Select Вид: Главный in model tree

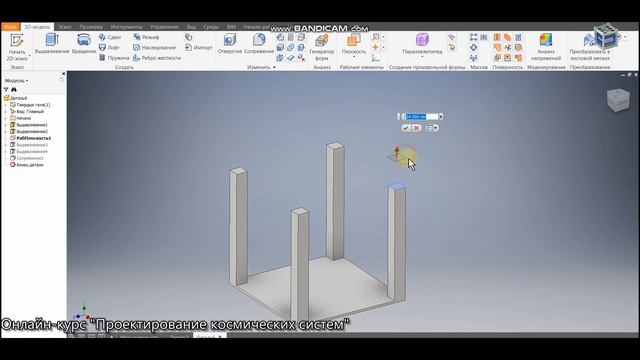27,111
